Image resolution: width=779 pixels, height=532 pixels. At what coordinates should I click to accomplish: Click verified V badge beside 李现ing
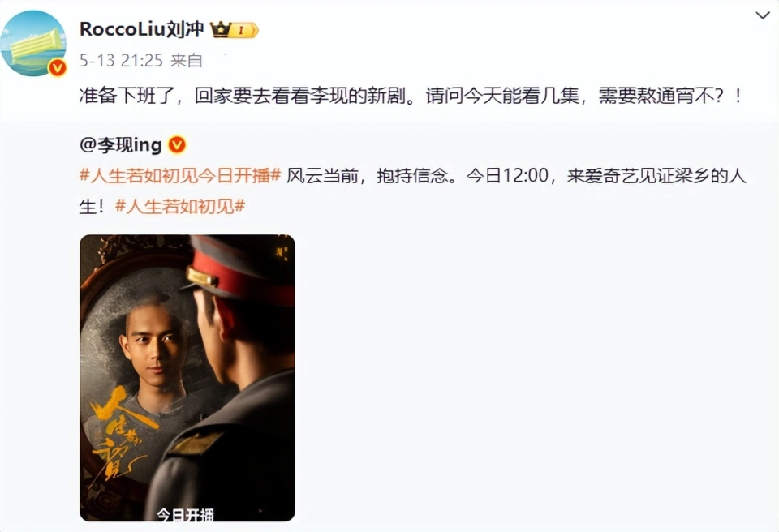click(178, 145)
